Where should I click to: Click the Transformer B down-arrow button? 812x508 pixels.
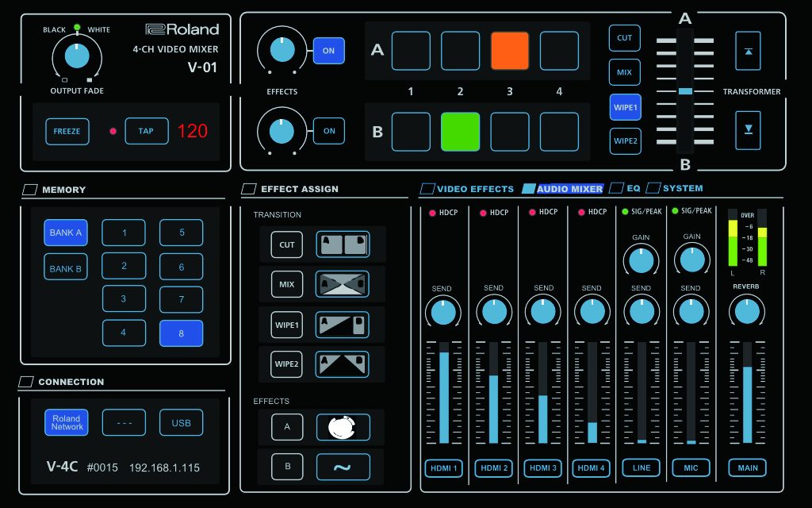pyautogui.click(x=749, y=130)
